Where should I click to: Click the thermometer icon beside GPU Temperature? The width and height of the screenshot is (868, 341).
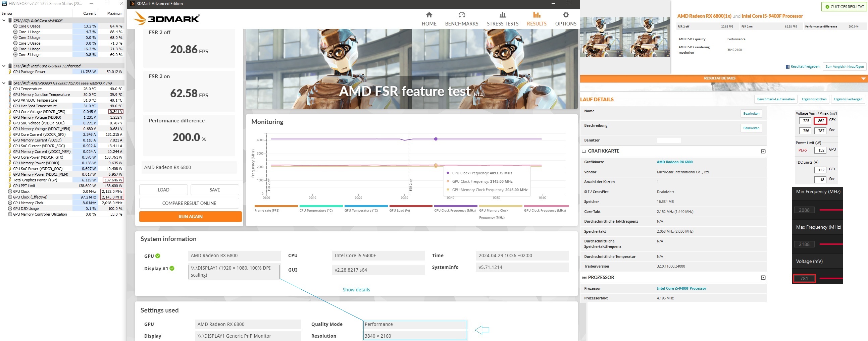(10, 89)
